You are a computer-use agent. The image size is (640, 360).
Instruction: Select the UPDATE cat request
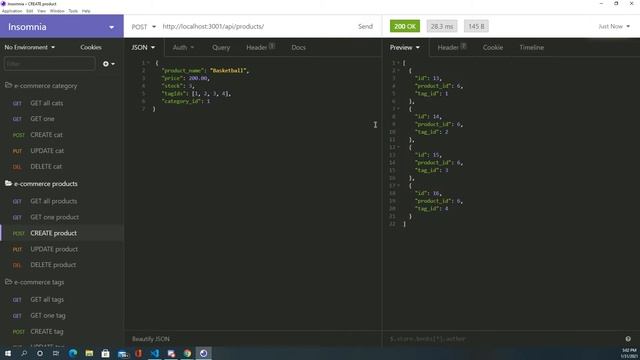coord(62,151)
